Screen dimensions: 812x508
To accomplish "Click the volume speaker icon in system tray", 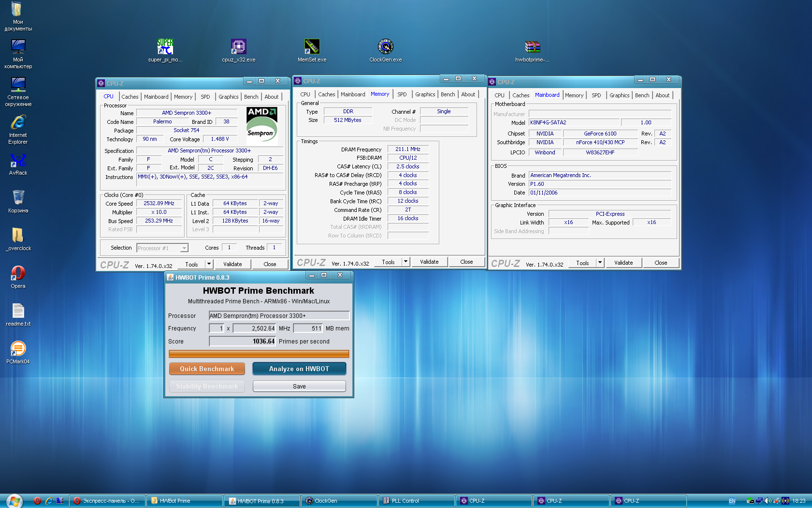I will [768, 501].
